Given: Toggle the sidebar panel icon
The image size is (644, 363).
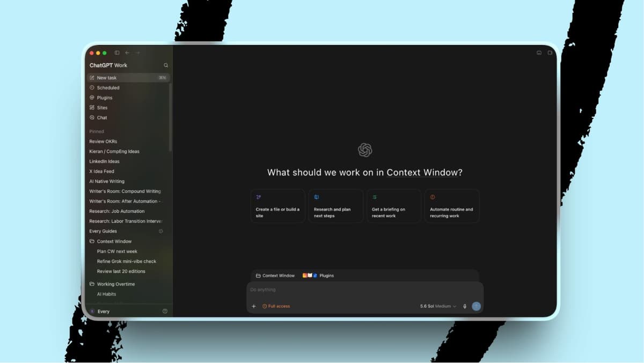Looking at the screenshot, I should click(117, 53).
